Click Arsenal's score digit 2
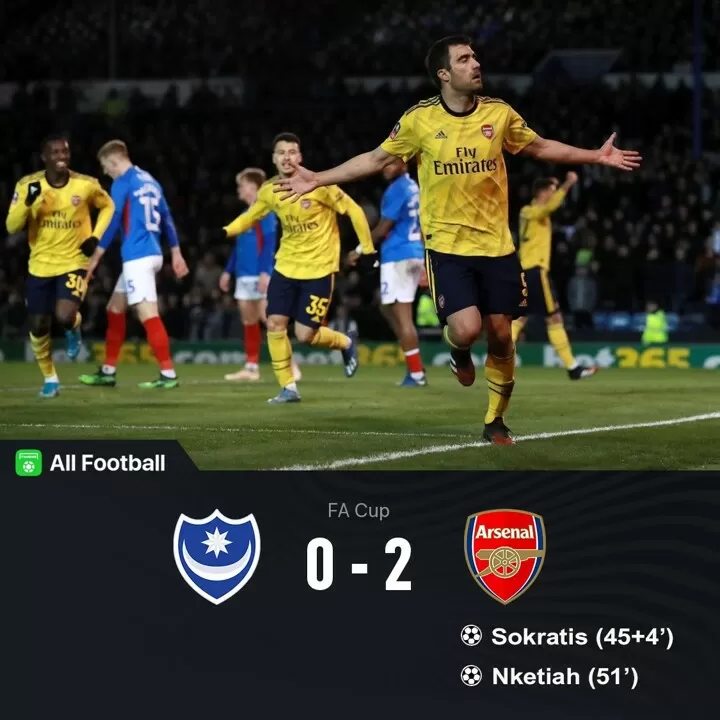The image size is (720, 720). point(398,564)
